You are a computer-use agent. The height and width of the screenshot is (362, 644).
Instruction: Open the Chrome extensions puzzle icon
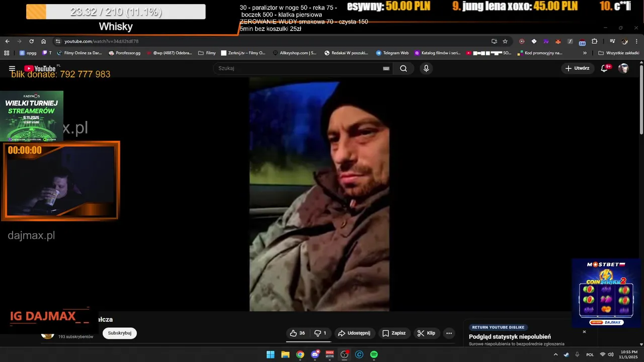594,41
